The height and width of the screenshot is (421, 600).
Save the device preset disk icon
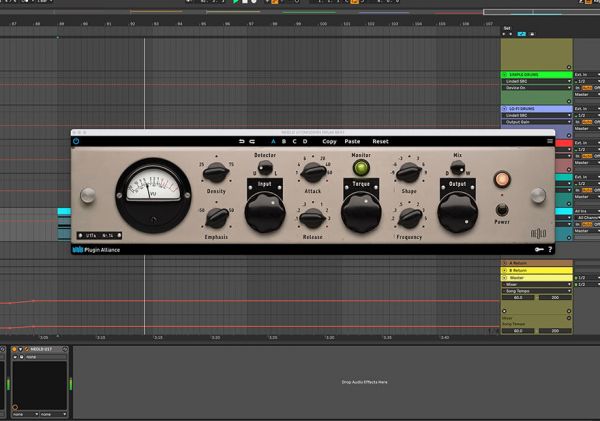click(22, 357)
